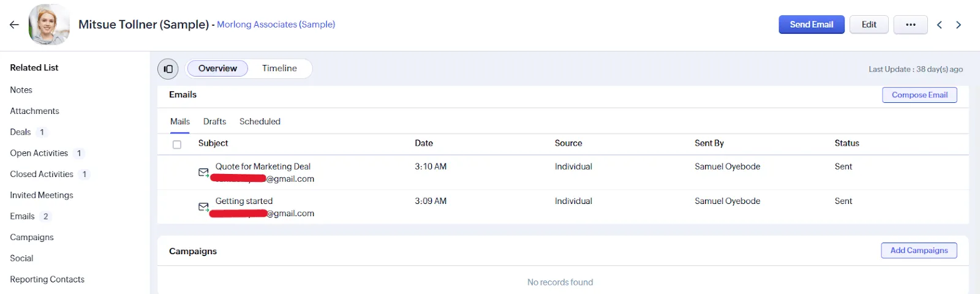Open the Quote for Marketing Deal email
The width and height of the screenshot is (980, 294).
[x=263, y=167]
